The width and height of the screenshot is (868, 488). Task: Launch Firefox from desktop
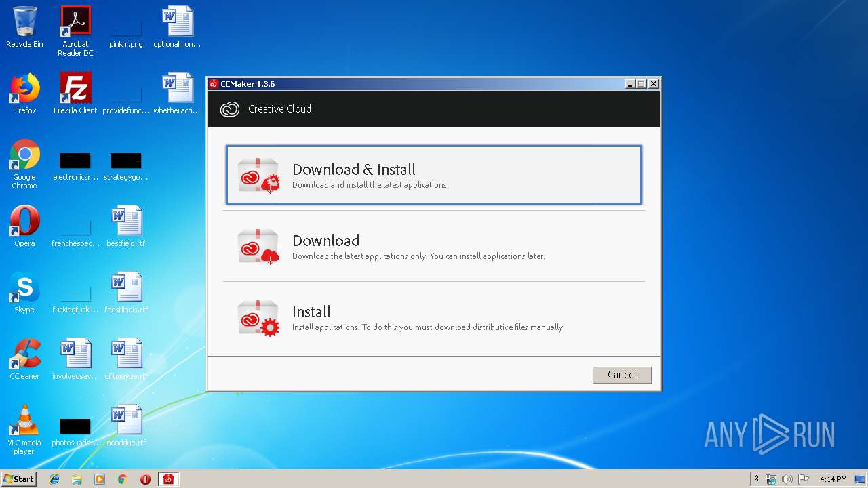[x=24, y=94]
